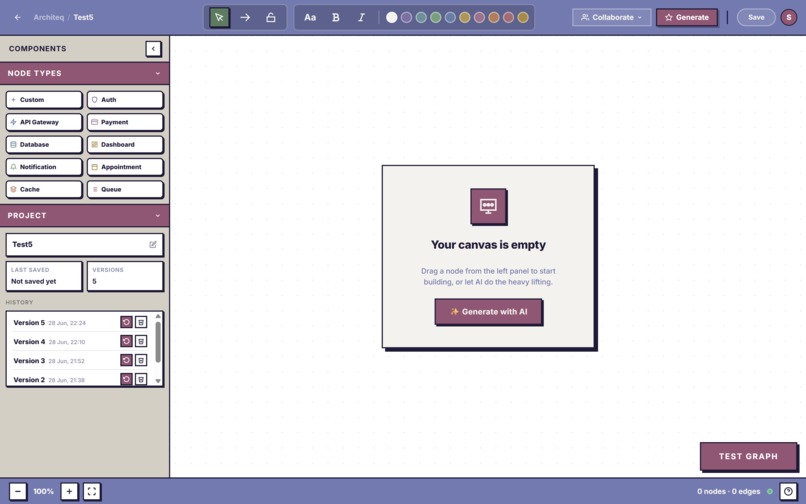
Task: Pick the purple color swatch
Action: point(406,17)
